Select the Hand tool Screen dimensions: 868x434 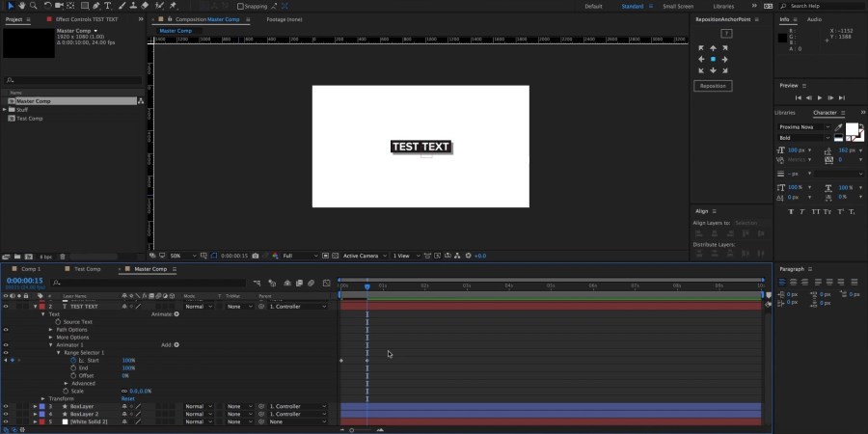tap(22, 6)
